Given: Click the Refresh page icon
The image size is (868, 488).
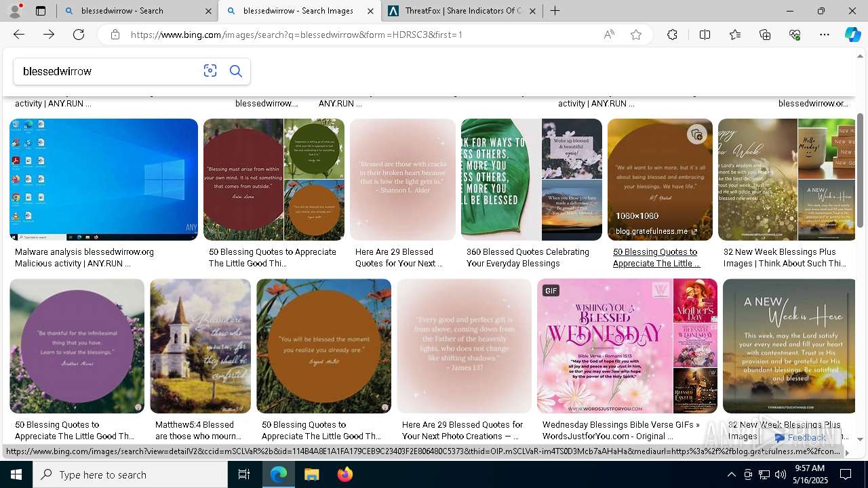Looking at the screenshot, I should click(79, 35).
